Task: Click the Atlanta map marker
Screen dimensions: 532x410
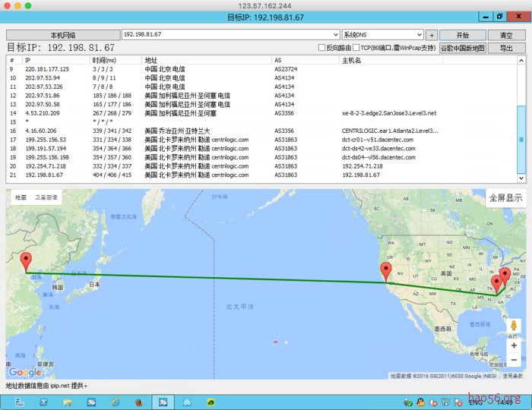Action: click(x=497, y=285)
